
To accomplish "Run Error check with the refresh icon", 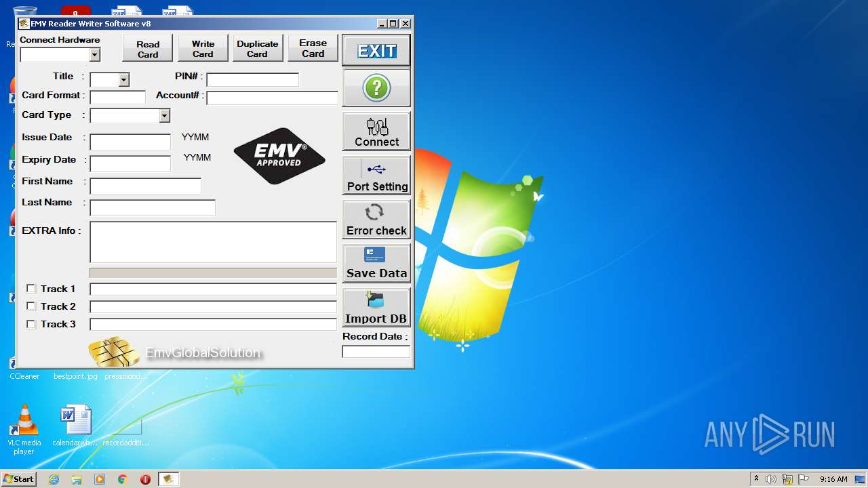I will tap(376, 220).
